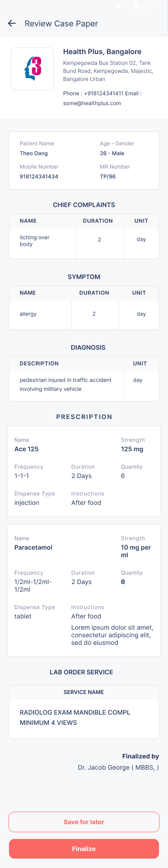Select the allergy symptom row
168x868 pixels.
84,314
